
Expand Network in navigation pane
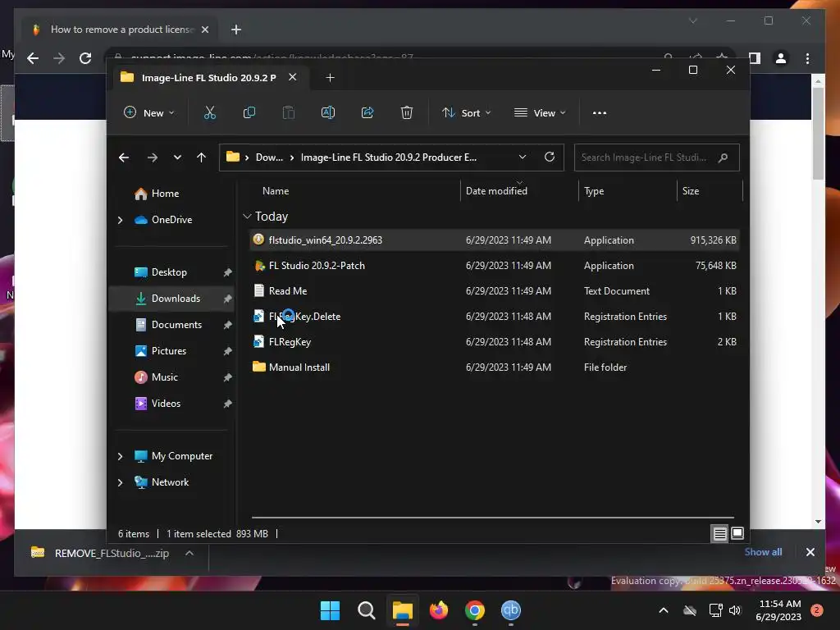point(120,482)
